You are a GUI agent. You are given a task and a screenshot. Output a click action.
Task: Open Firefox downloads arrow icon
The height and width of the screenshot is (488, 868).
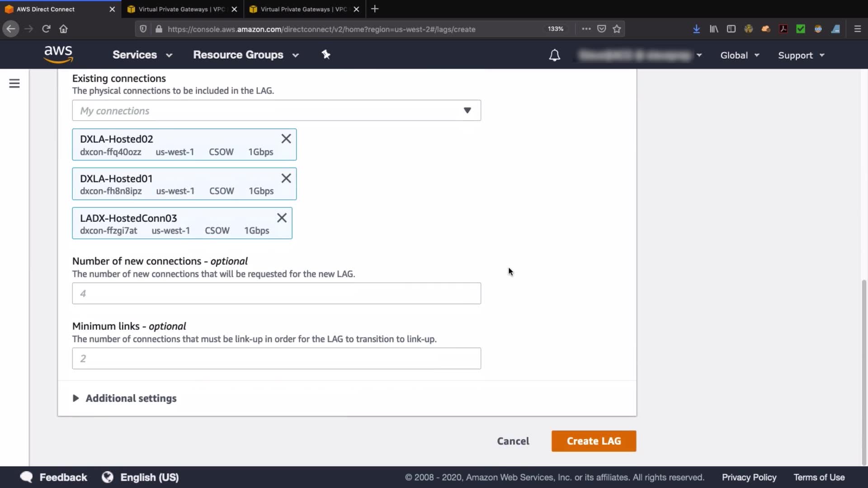696,29
